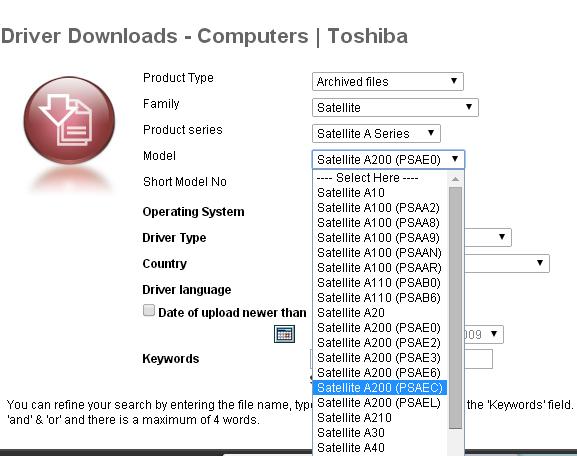Select Satellite A100 (PSAA2) option
Image resolution: width=577 pixels, height=456 pixels.
pos(380,208)
